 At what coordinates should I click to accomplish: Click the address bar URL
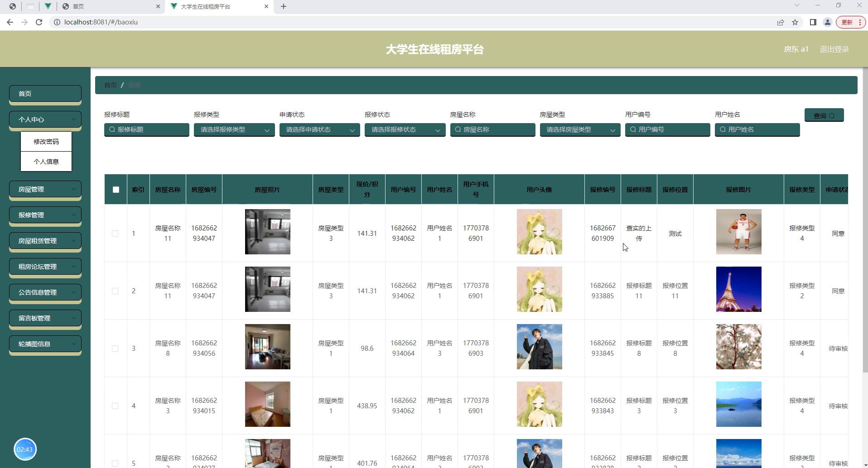click(x=101, y=22)
